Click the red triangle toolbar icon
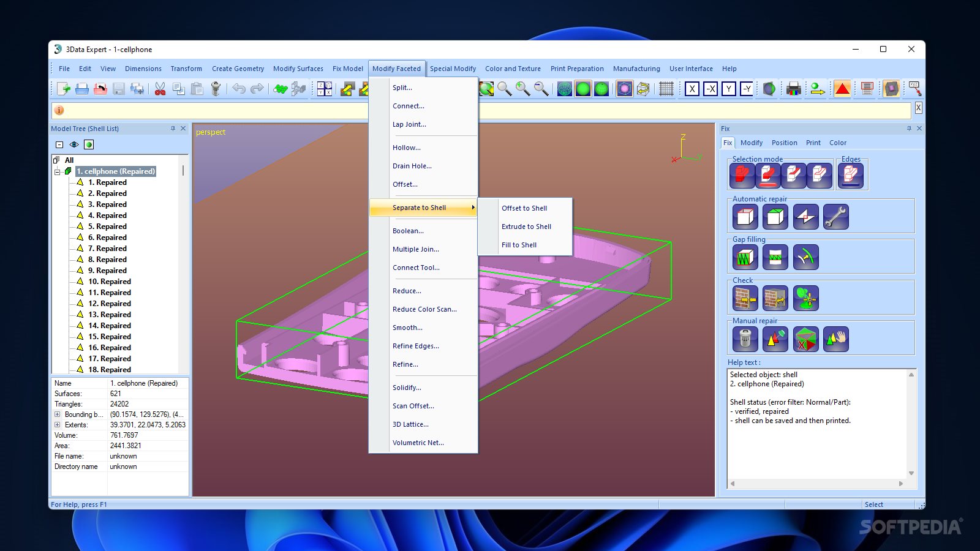This screenshot has height=551, width=980. 842,89
